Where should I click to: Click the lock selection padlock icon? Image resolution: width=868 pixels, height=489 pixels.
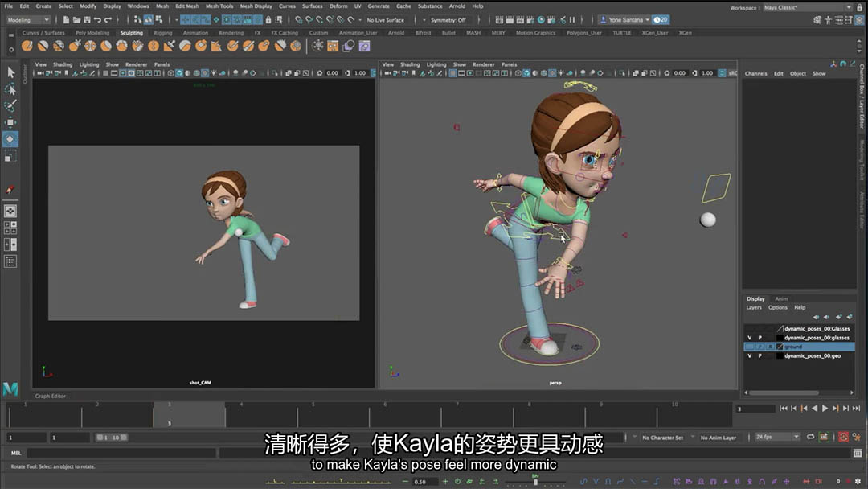268,20
